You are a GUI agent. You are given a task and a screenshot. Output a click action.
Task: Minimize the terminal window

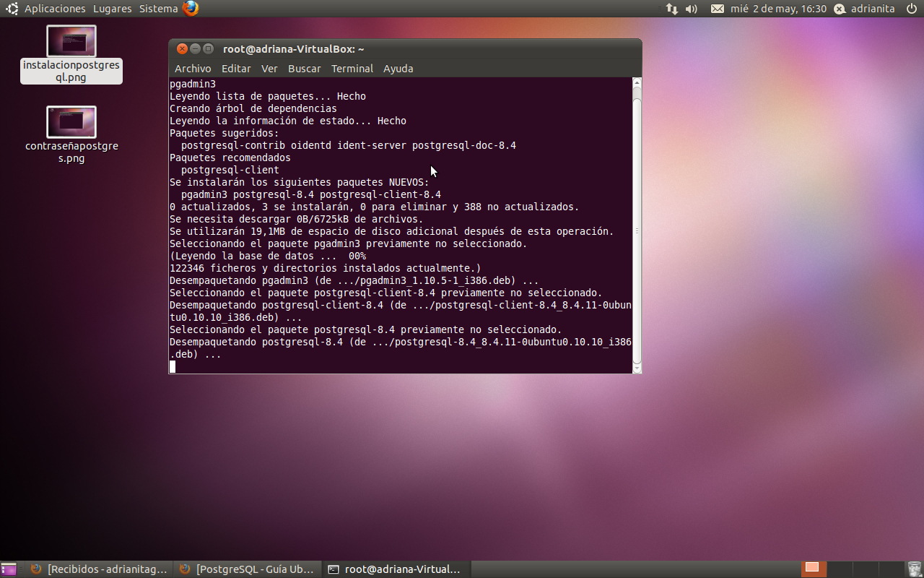pyautogui.click(x=195, y=49)
